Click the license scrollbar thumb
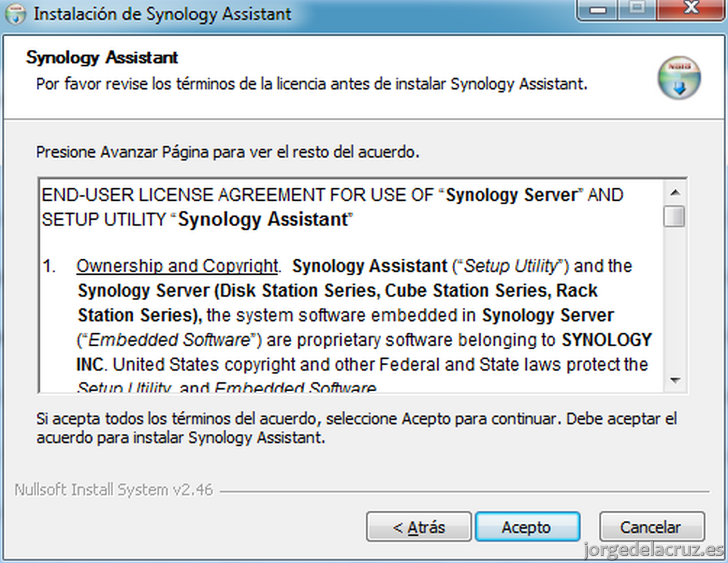 (675, 217)
